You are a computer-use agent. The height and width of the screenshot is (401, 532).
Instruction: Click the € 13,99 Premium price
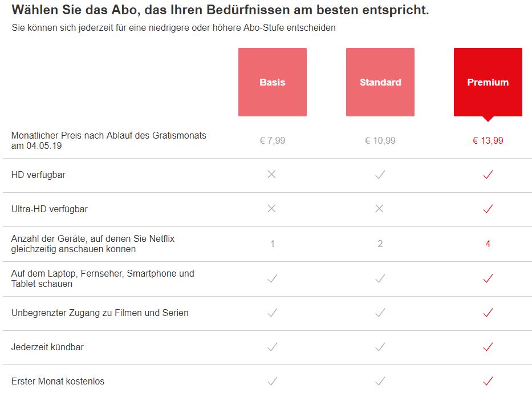pyautogui.click(x=488, y=140)
